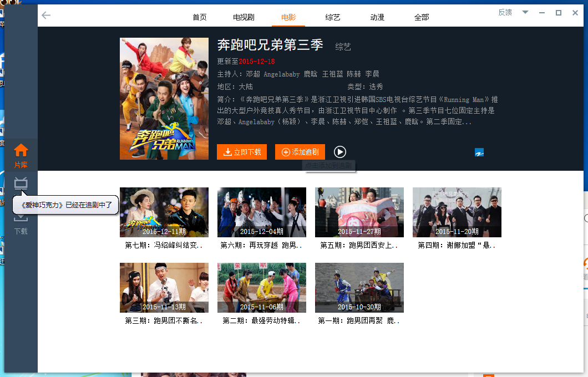Click host name 陈赫
The width and height of the screenshot is (588, 377).
tap(353, 74)
